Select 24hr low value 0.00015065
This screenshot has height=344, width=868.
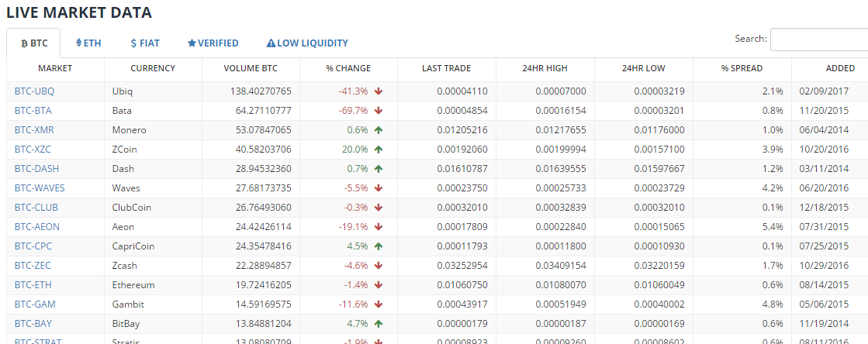click(659, 227)
